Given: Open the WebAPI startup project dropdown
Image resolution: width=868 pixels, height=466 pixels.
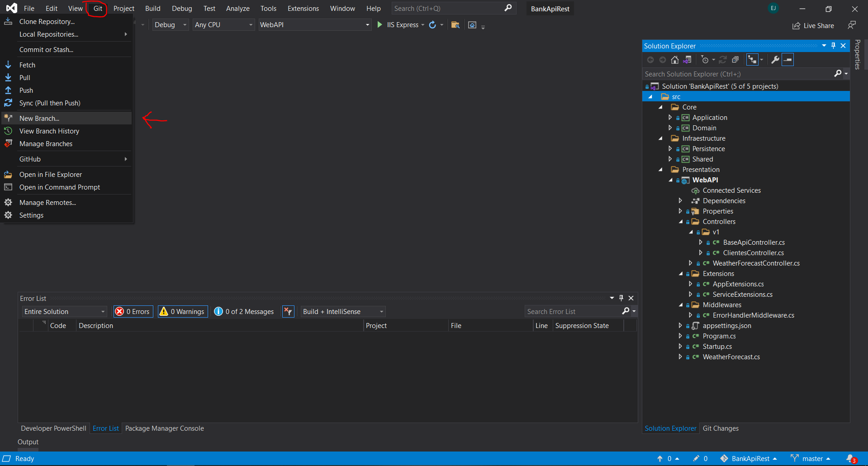Looking at the screenshot, I should pyautogui.click(x=315, y=25).
